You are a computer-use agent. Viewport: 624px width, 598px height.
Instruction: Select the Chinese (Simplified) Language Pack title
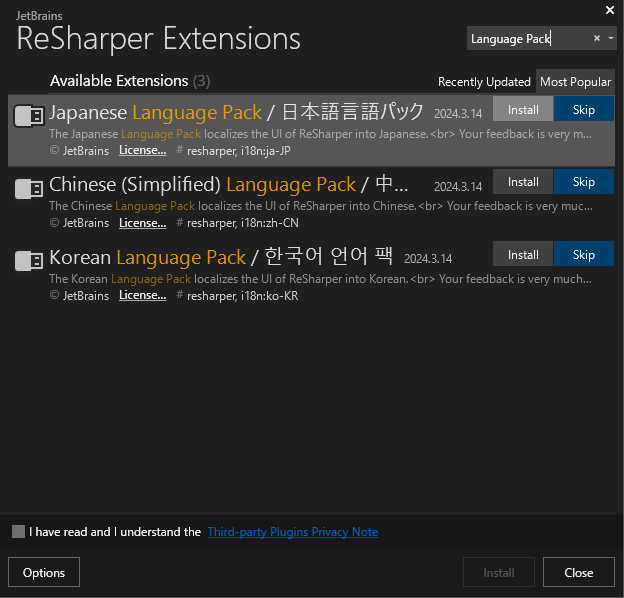[x=229, y=185]
